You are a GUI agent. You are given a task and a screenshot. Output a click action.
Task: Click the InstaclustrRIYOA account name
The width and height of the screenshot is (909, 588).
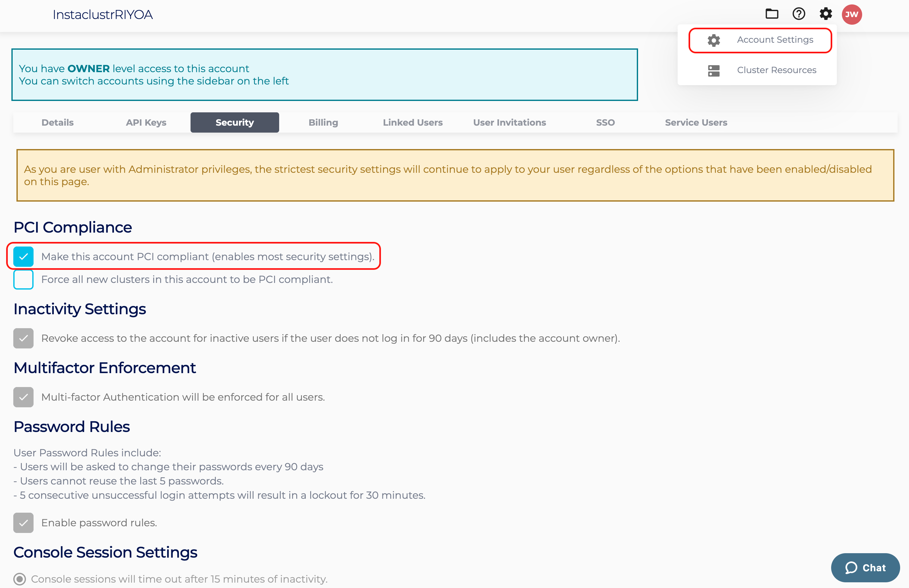[103, 15]
